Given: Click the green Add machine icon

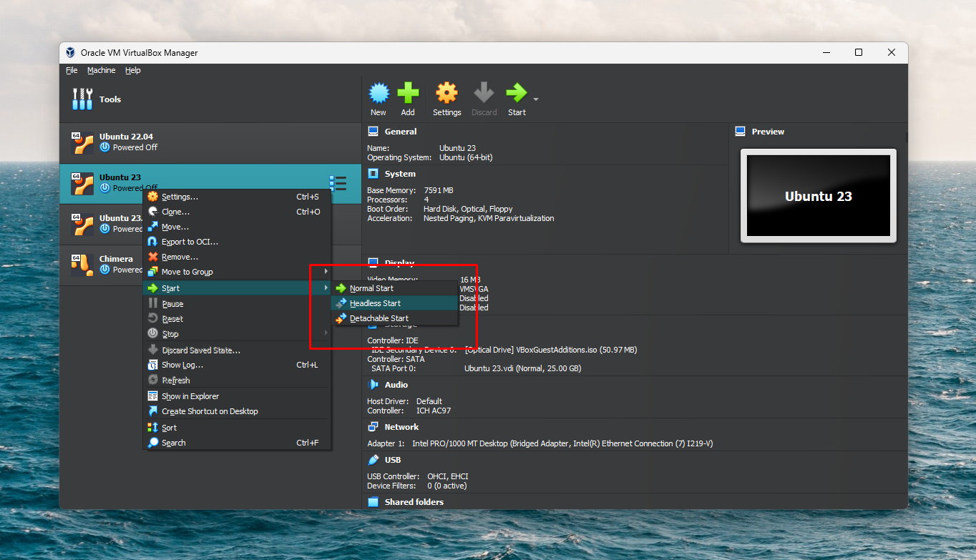Looking at the screenshot, I should click(x=408, y=93).
